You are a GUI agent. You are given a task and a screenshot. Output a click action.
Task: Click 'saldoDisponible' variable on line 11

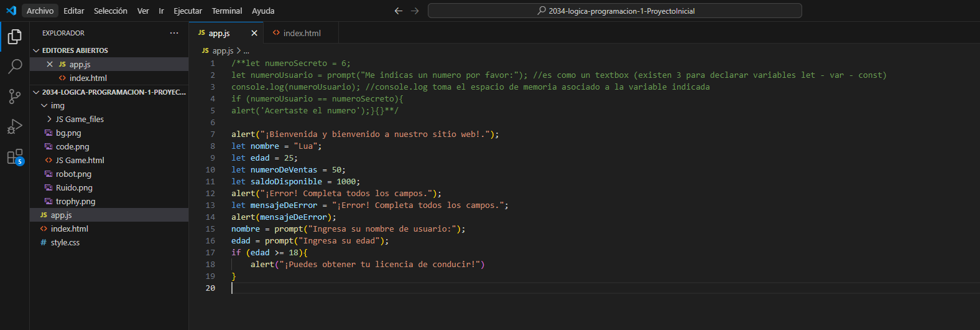coord(286,181)
